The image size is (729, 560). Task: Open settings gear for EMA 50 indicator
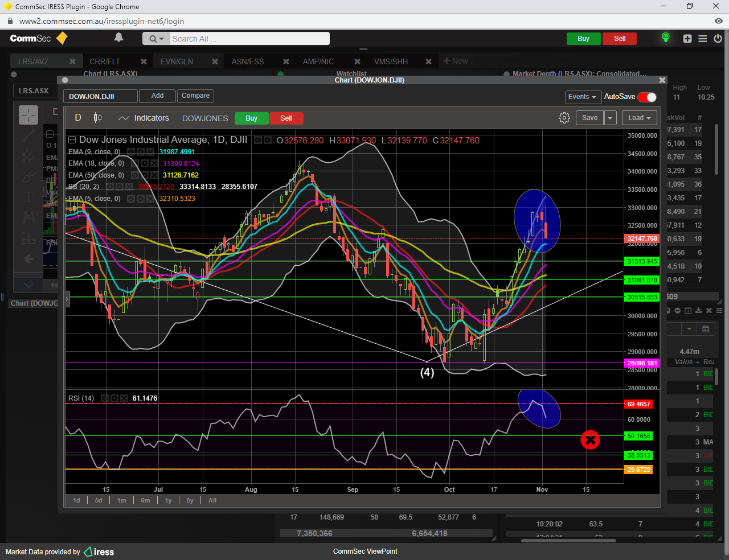tap(145, 175)
